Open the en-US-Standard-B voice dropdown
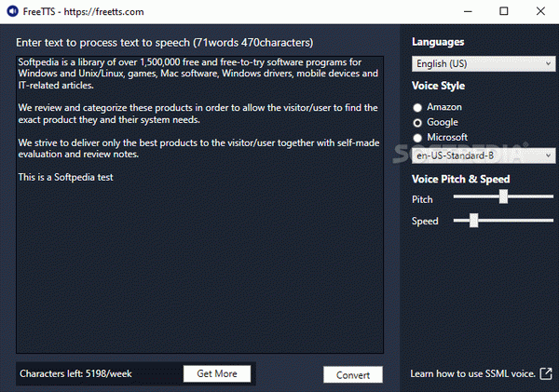The width and height of the screenshot is (559, 392). [x=484, y=155]
